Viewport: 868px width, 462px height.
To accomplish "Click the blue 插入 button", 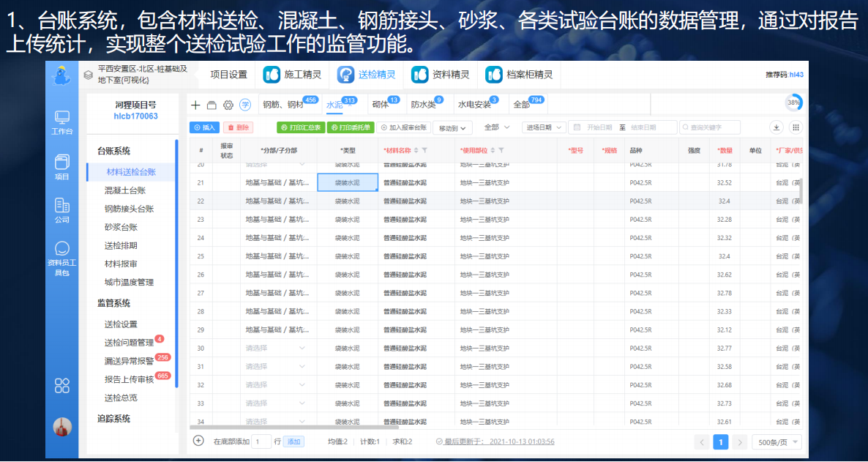I will (204, 127).
